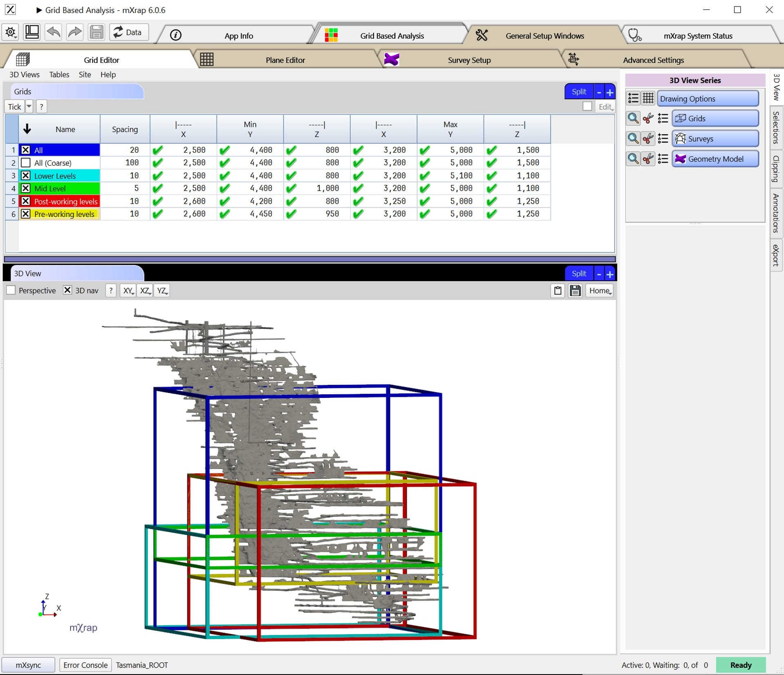Zoom to Grids using its magnifying glass icon
This screenshot has width=784, height=675.
tap(633, 118)
